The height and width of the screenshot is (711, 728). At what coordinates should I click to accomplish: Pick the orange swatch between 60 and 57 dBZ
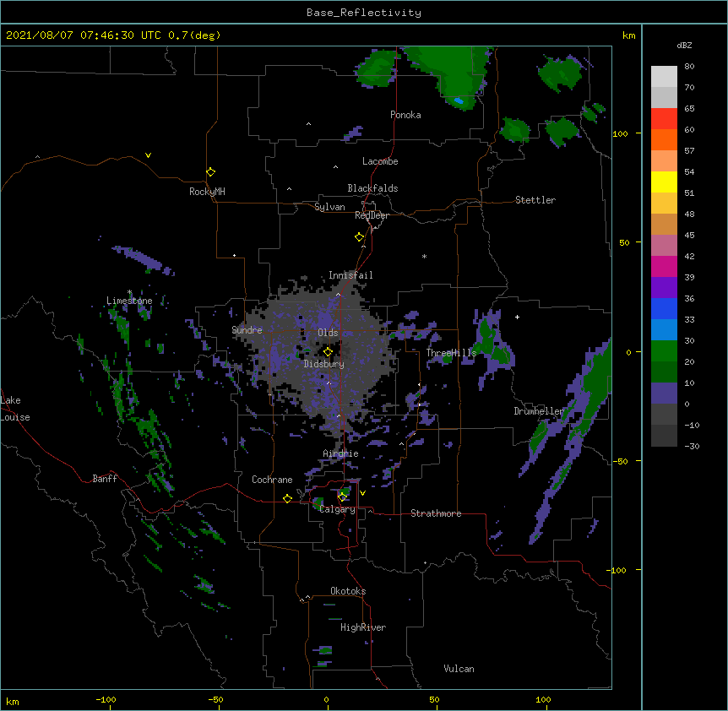(x=664, y=139)
